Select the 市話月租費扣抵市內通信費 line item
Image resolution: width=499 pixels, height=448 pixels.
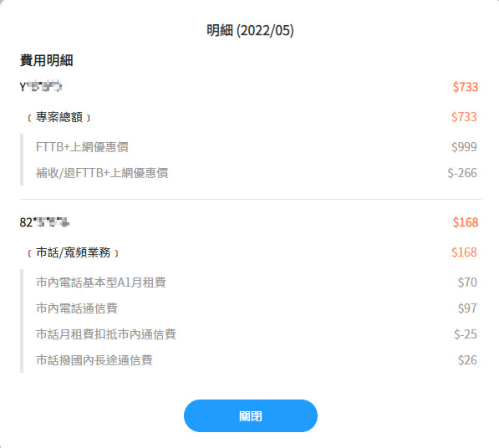[x=106, y=334]
